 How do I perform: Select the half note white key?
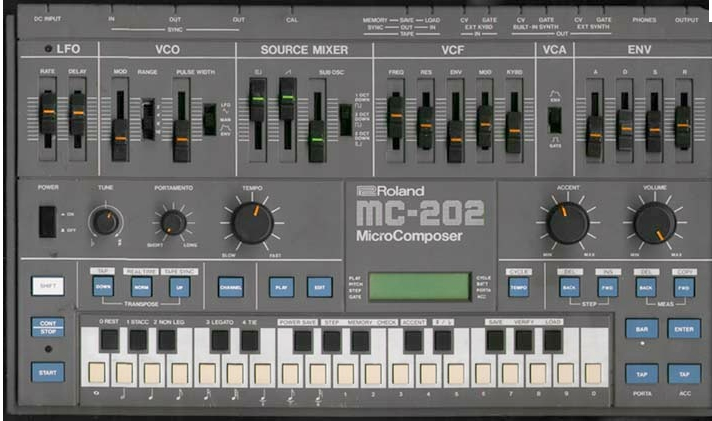coord(124,372)
